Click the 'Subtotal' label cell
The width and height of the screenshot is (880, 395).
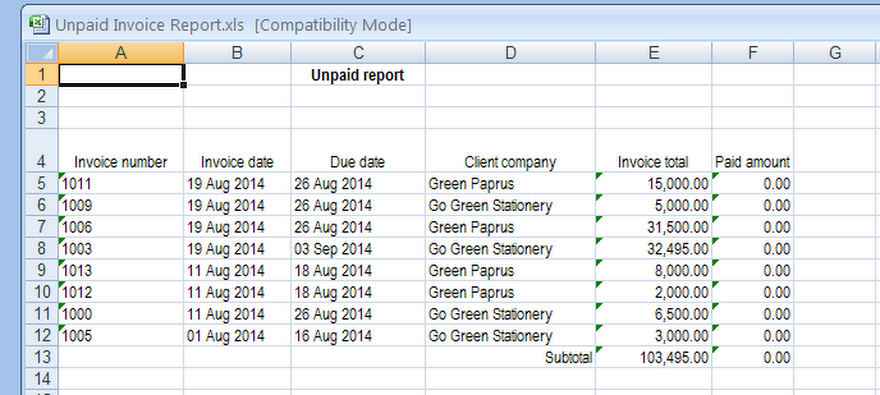click(x=510, y=357)
